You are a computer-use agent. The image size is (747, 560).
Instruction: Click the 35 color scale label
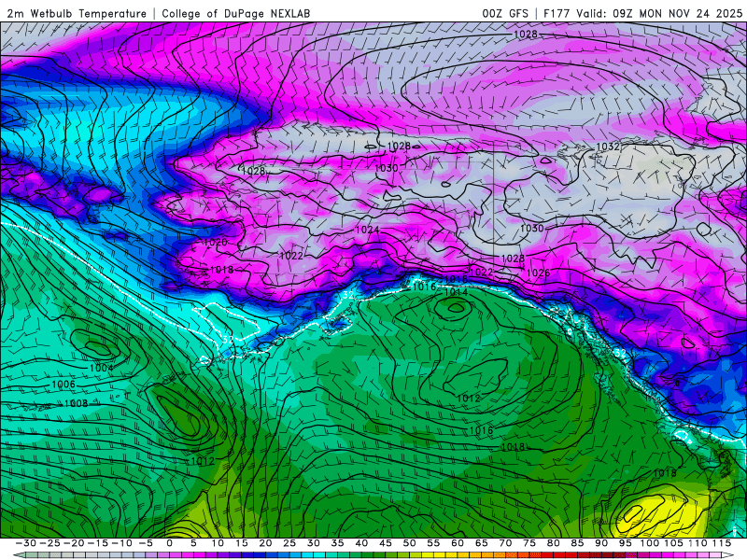[337, 543]
